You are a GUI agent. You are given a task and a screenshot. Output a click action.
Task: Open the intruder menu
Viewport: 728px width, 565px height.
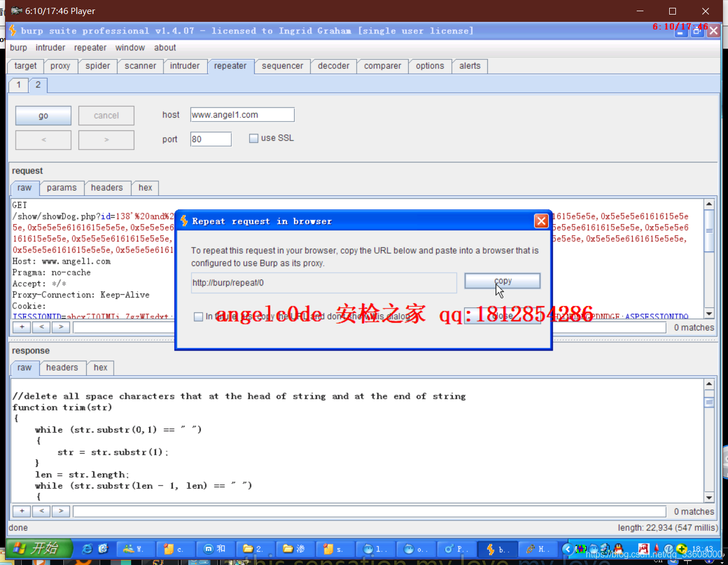click(x=50, y=48)
